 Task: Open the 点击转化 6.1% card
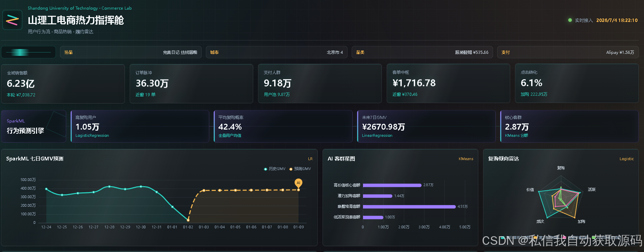tap(577, 84)
